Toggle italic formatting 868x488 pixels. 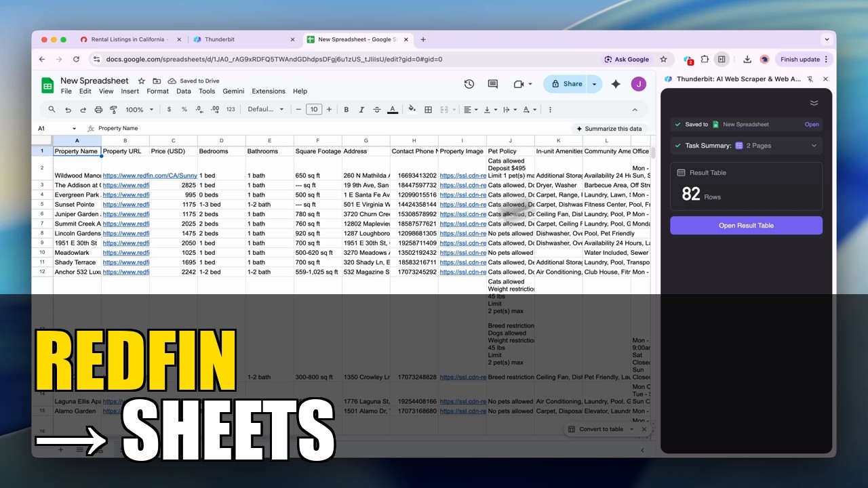click(x=361, y=109)
